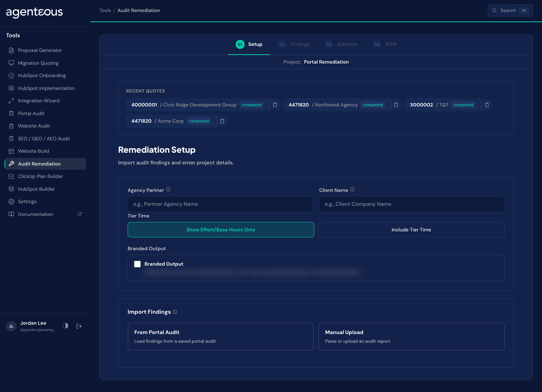Open the Documentation link in sidebar

(x=45, y=214)
